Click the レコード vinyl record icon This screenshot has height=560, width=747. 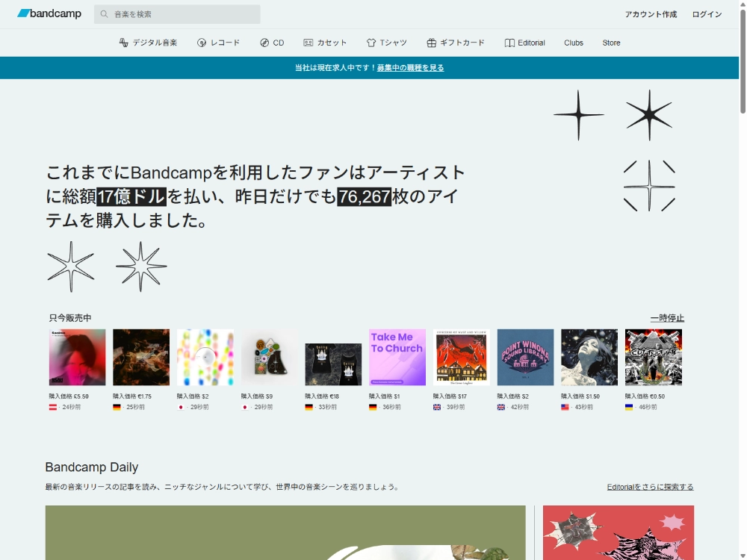(200, 43)
